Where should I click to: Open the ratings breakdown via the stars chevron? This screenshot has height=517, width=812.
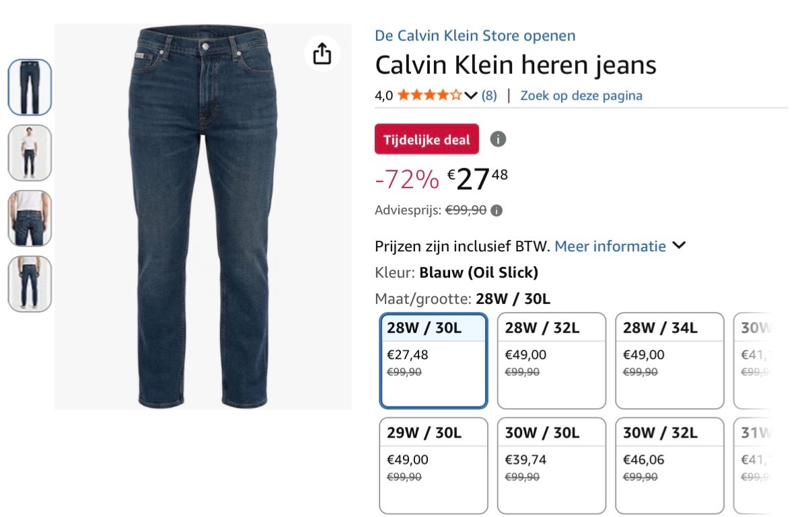(x=470, y=95)
